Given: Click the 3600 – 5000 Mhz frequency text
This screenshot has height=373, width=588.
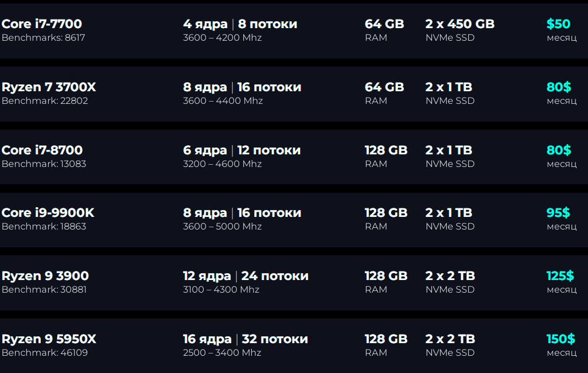Looking at the screenshot, I should (x=223, y=227).
